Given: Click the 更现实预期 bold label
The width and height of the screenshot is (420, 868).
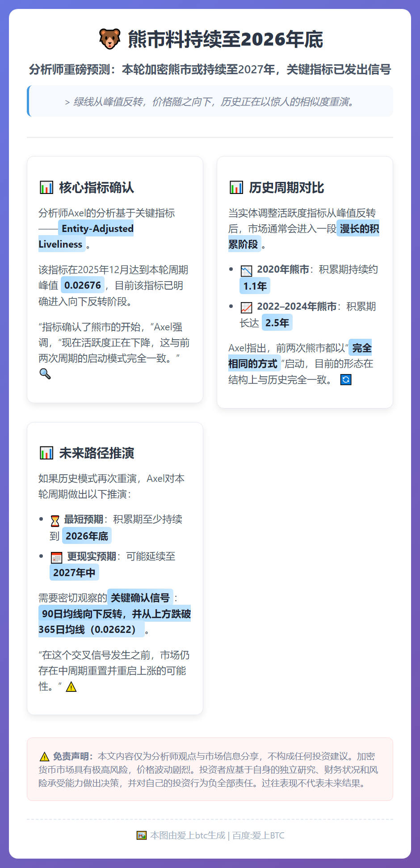Looking at the screenshot, I should (x=92, y=556).
